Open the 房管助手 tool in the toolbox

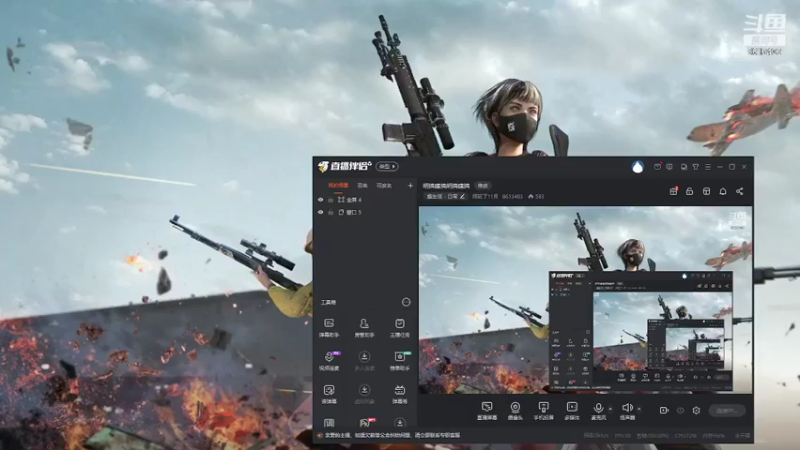pyautogui.click(x=364, y=327)
